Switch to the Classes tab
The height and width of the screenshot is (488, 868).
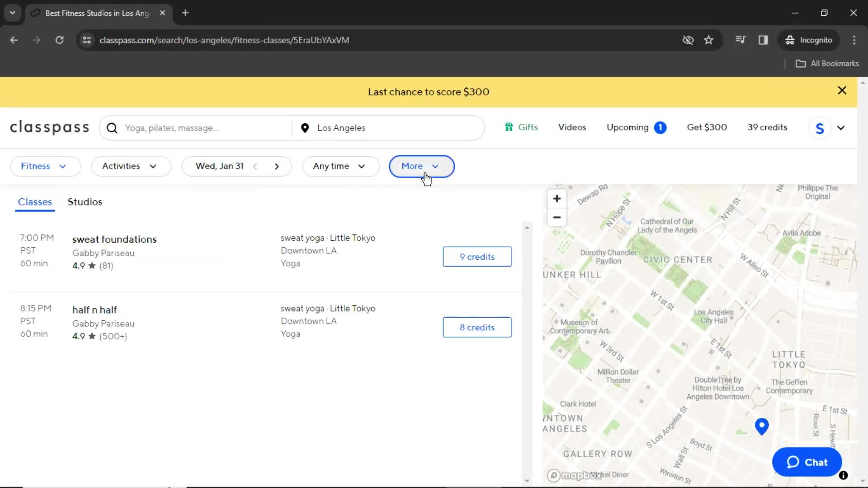pyautogui.click(x=35, y=202)
